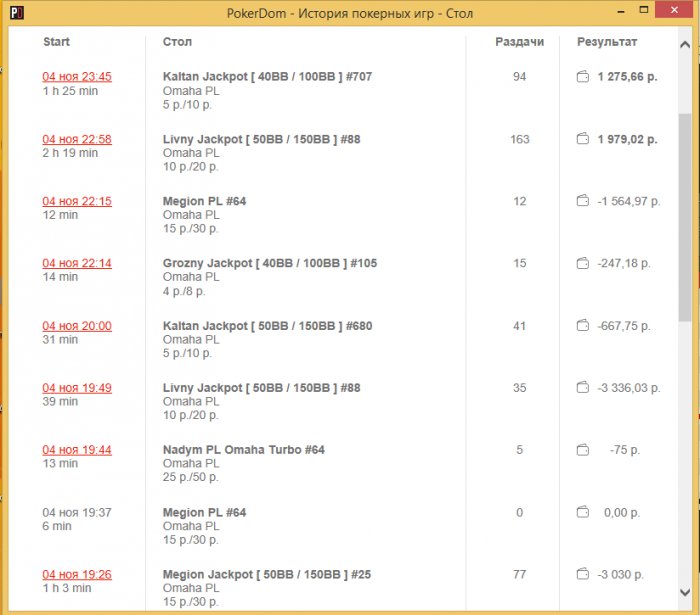Open session link 04 ноя 19:49
700x615 pixels.
pos(77,388)
